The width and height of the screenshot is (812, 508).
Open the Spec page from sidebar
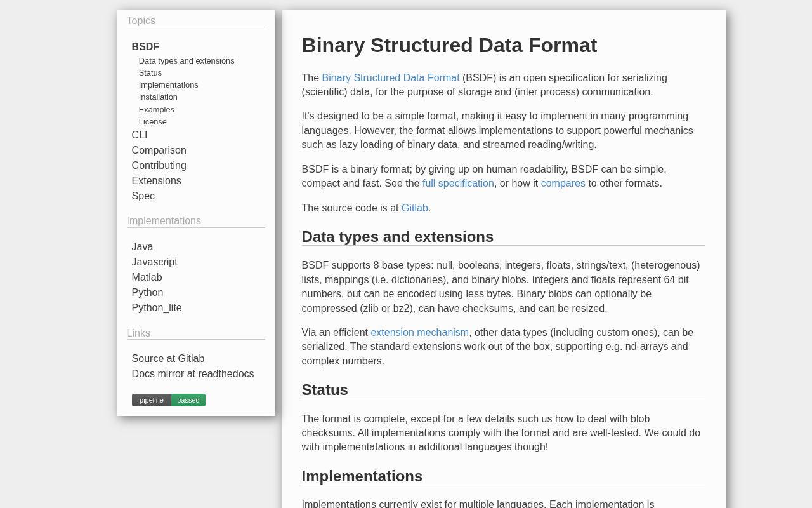(143, 196)
